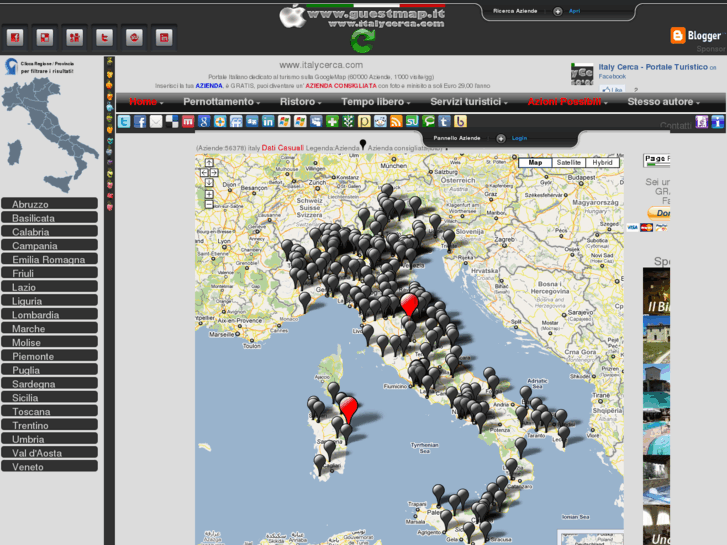Click the Blogger logo icon
Viewport: 727px width, 545px height.
pyautogui.click(x=678, y=36)
